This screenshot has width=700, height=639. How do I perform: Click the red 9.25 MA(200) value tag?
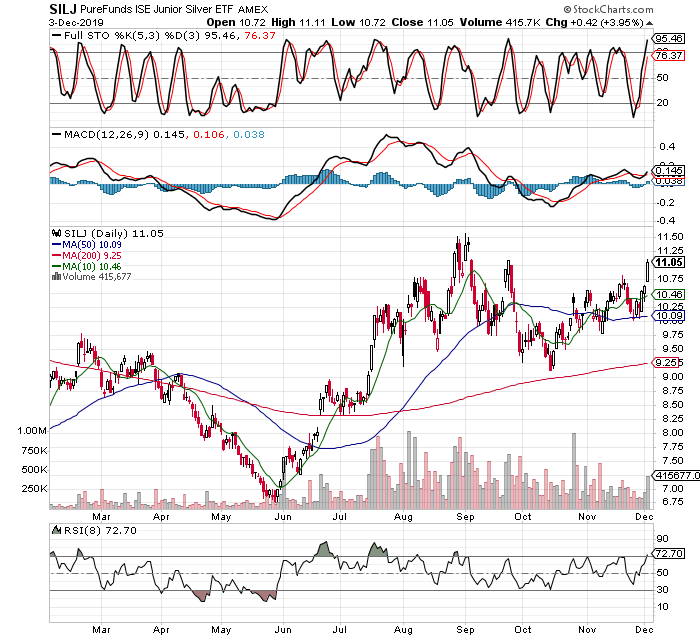(667, 362)
